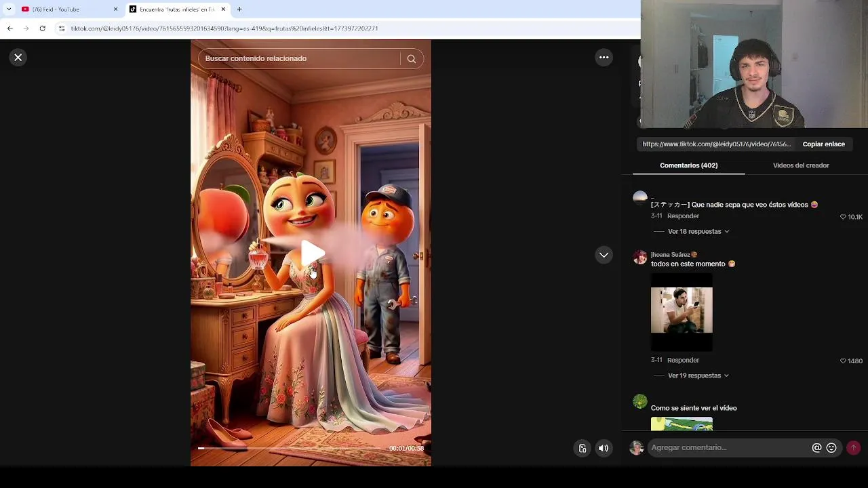Close the Feid - YouTube tab
This screenshot has height=488, width=868.
click(x=115, y=9)
